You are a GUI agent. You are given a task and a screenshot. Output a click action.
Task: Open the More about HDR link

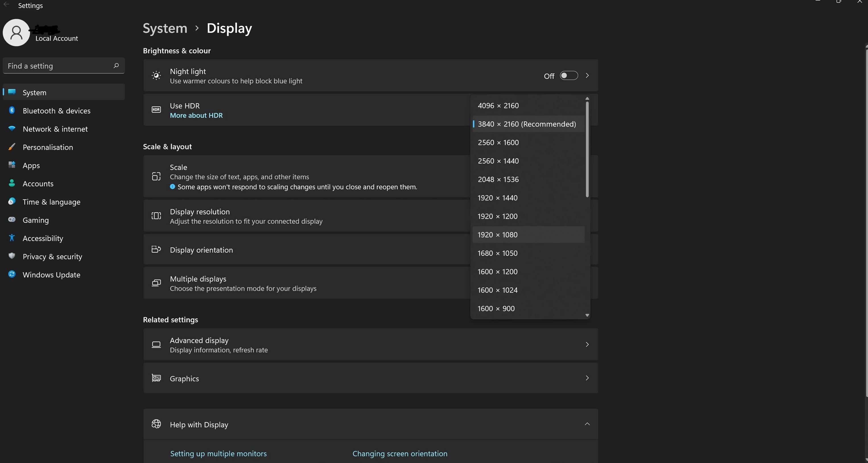coord(196,115)
